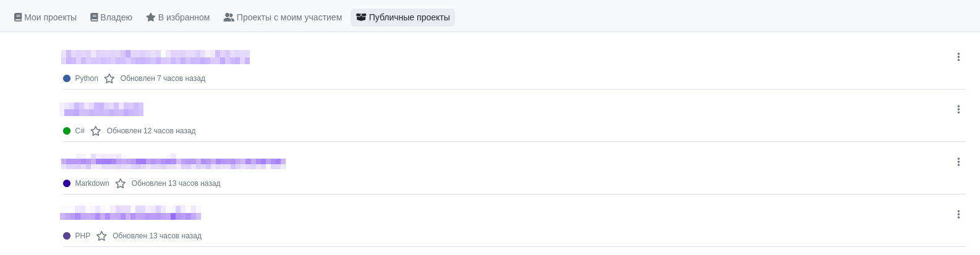Click the blue Python language color dot
980x255 pixels.
[67, 78]
